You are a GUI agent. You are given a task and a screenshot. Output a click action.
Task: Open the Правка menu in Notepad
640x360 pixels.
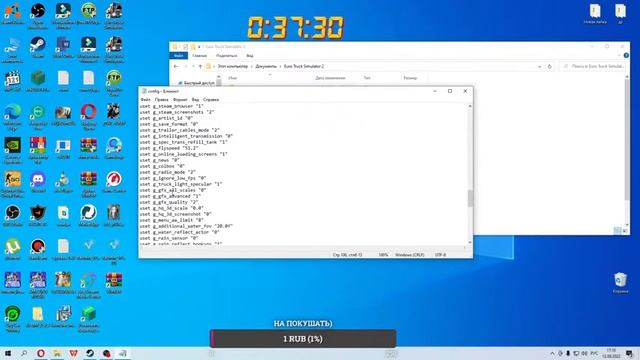tap(161, 100)
